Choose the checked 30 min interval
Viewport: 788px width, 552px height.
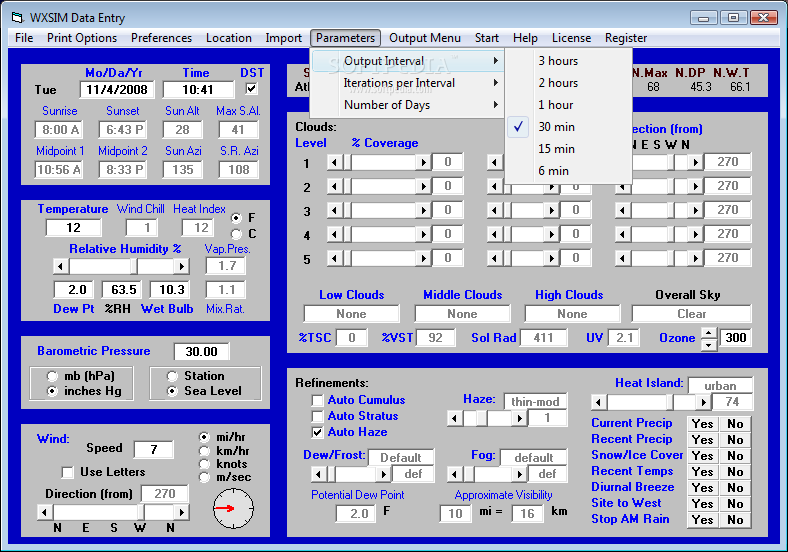(x=568, y=127)
